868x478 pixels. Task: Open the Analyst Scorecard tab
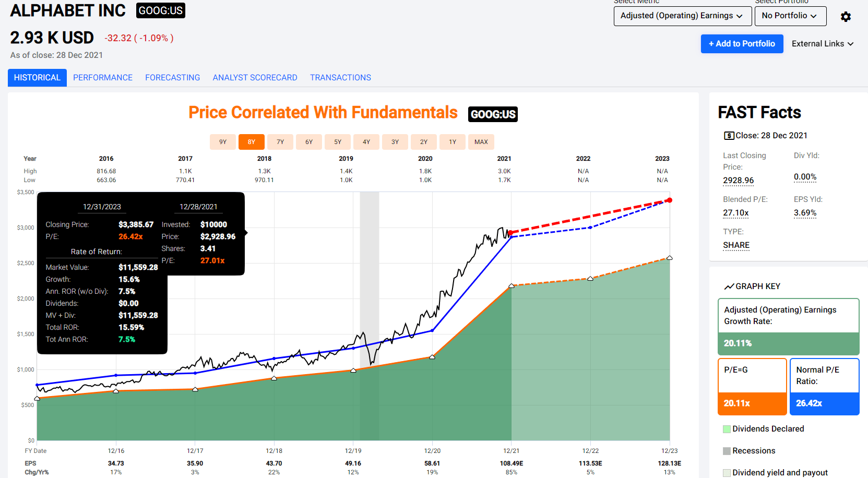pyautogui.click(x=255, y=78)
